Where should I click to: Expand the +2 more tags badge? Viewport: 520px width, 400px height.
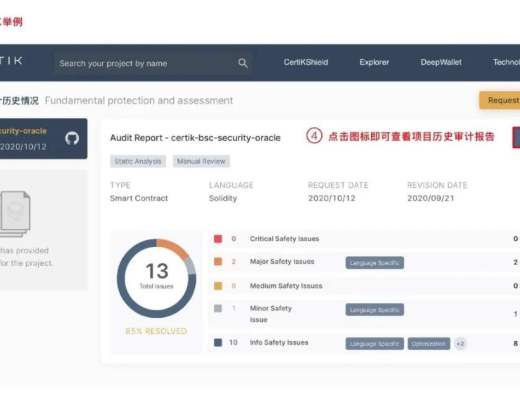[x=460, y=344]
